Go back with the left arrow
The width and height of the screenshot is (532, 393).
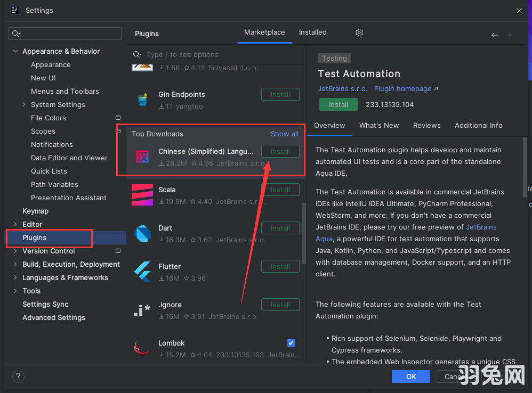click(494, 35)
